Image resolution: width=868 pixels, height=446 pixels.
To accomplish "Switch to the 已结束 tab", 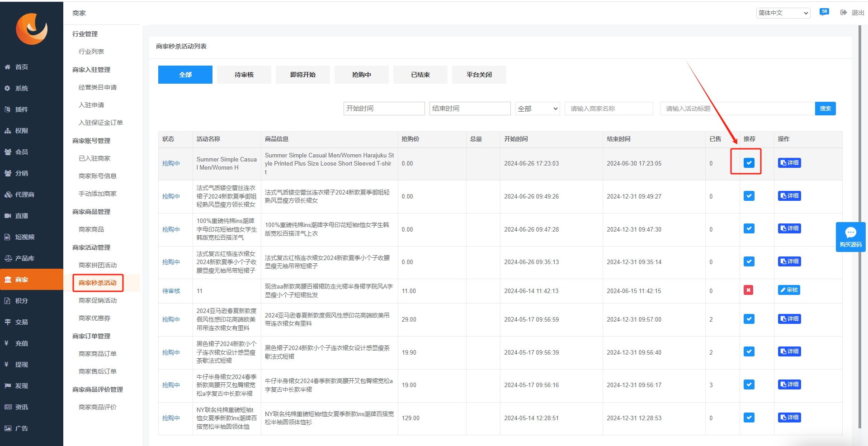I will coord(420,75).
